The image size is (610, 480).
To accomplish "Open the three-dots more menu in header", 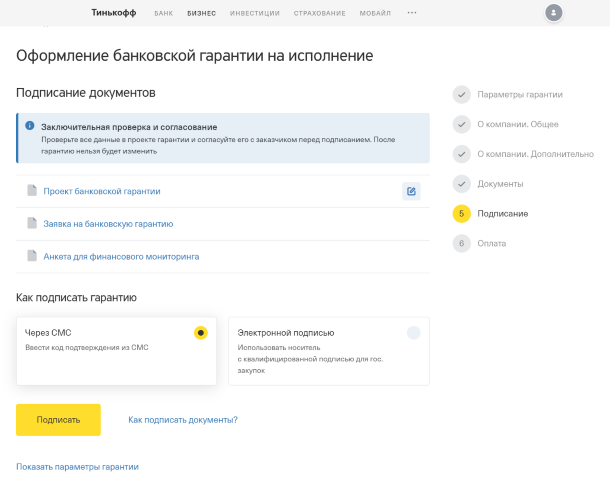I will (411, 13).
